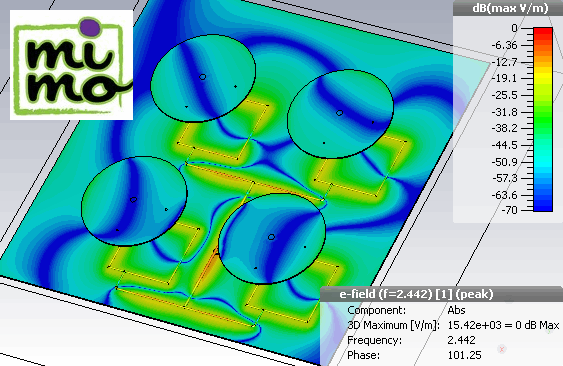Click the 0 label on scale
Image resolution: width=563 pixels, height=366 pixels.
(515, 28)
